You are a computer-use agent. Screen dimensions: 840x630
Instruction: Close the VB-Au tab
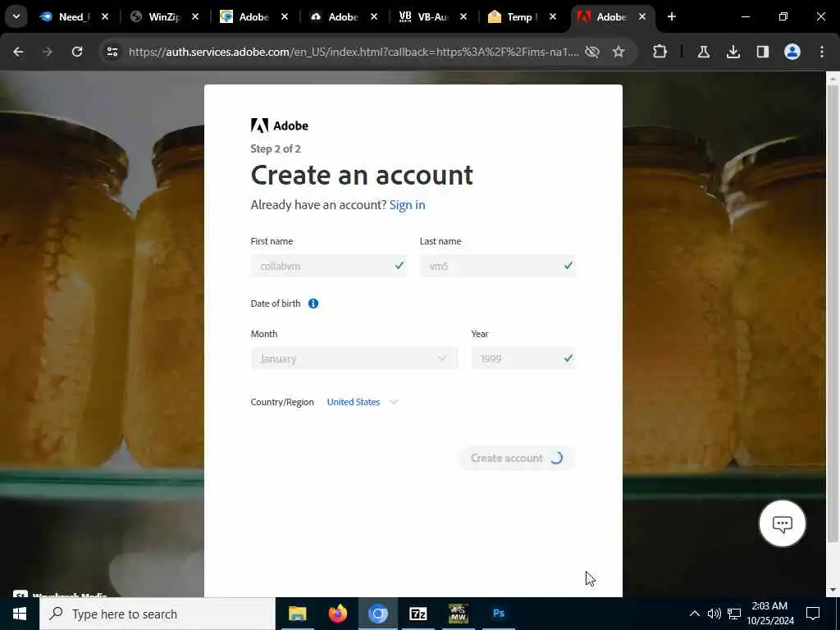(463, 16)
